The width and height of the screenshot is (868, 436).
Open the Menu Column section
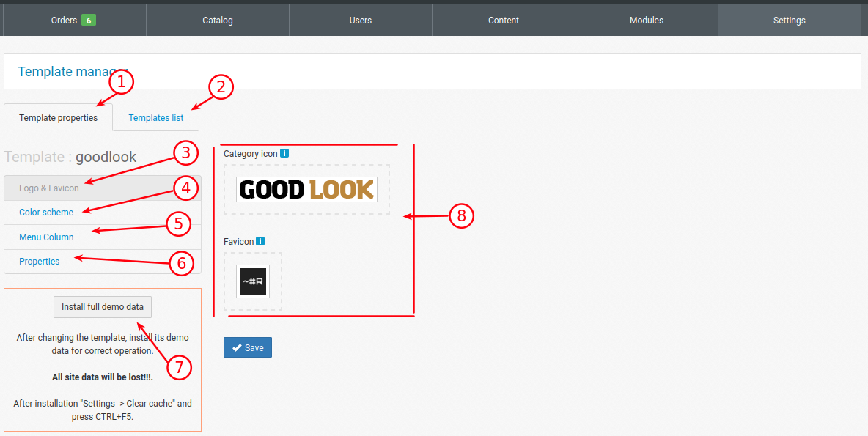pos(103,237)
